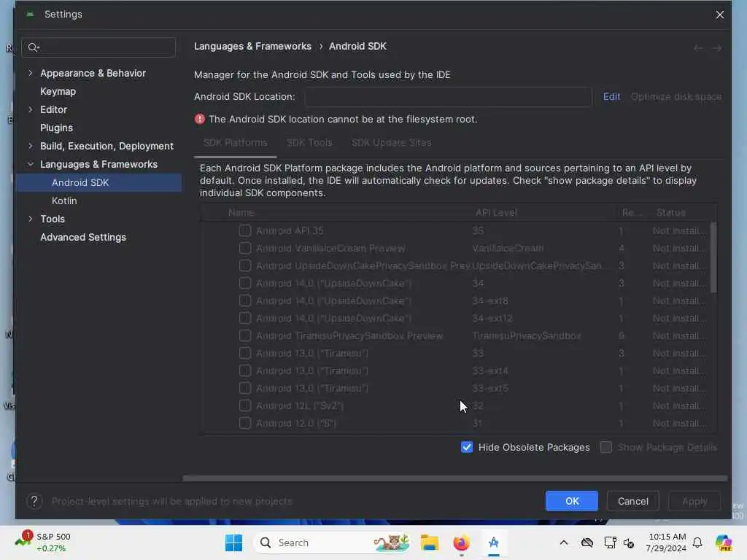Open Firefox from the taskbar
Viewport: 747px width, 560px height.
461,542
